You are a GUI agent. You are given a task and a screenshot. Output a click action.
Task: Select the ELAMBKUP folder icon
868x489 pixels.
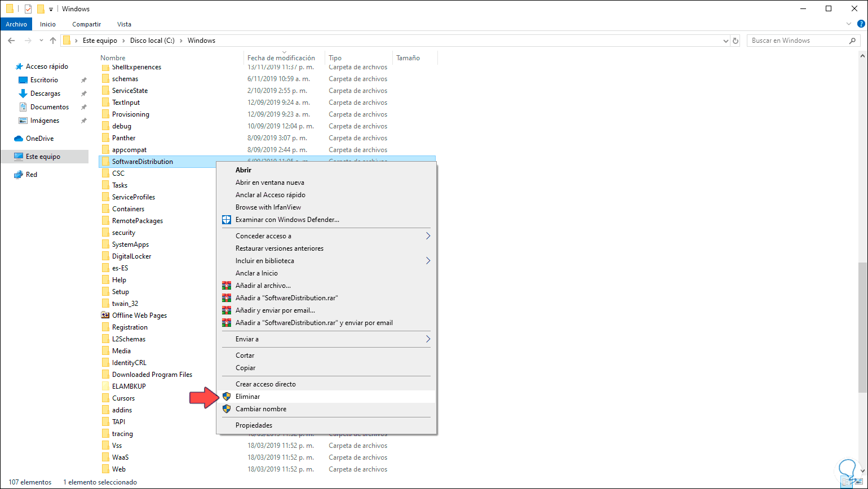tap(105, 386)
